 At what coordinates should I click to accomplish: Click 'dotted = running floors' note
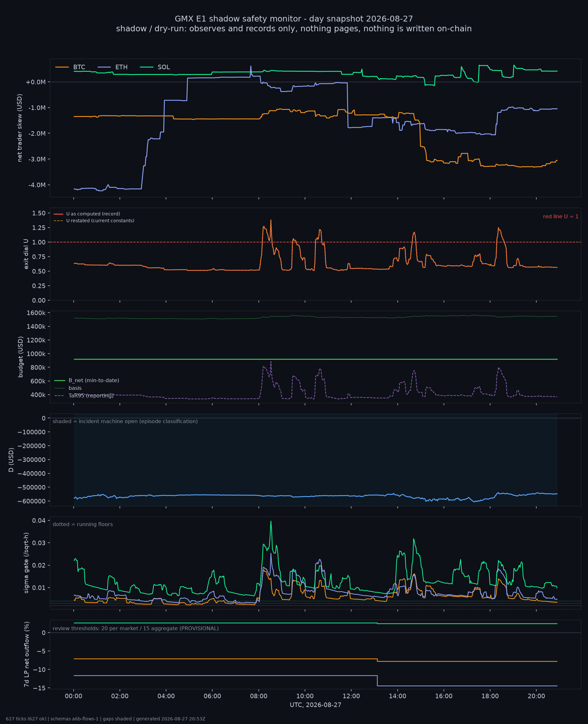pyautogui.click(x=83, y=524)
